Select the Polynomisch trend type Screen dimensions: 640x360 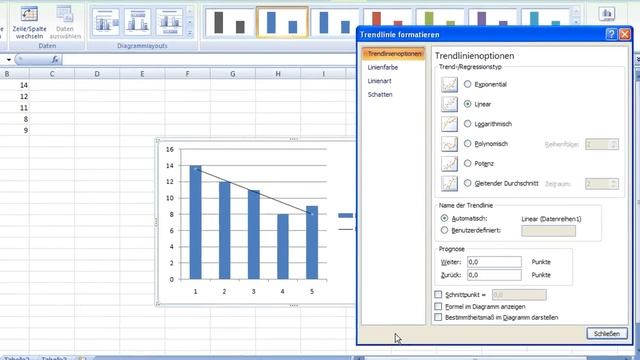pos(467,144)
